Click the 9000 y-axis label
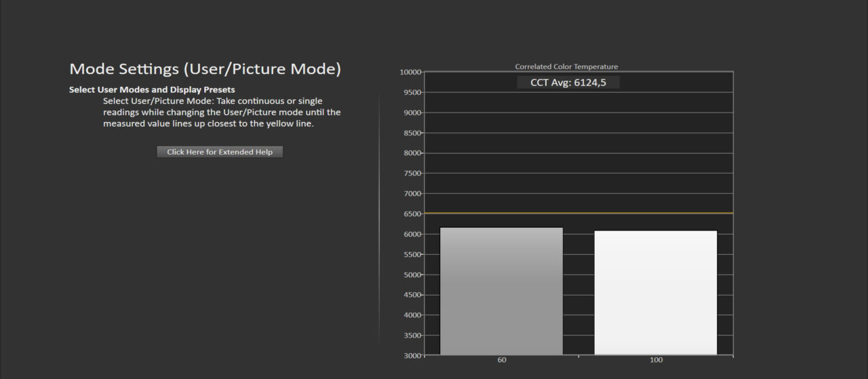Image resolution: width=868 pixels, height=379 pixels. coord(412,113)
